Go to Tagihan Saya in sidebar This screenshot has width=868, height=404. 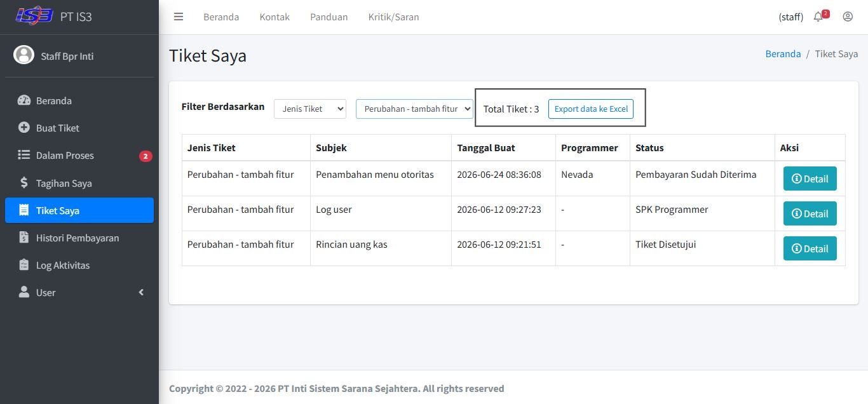click(x=79, y=183)
